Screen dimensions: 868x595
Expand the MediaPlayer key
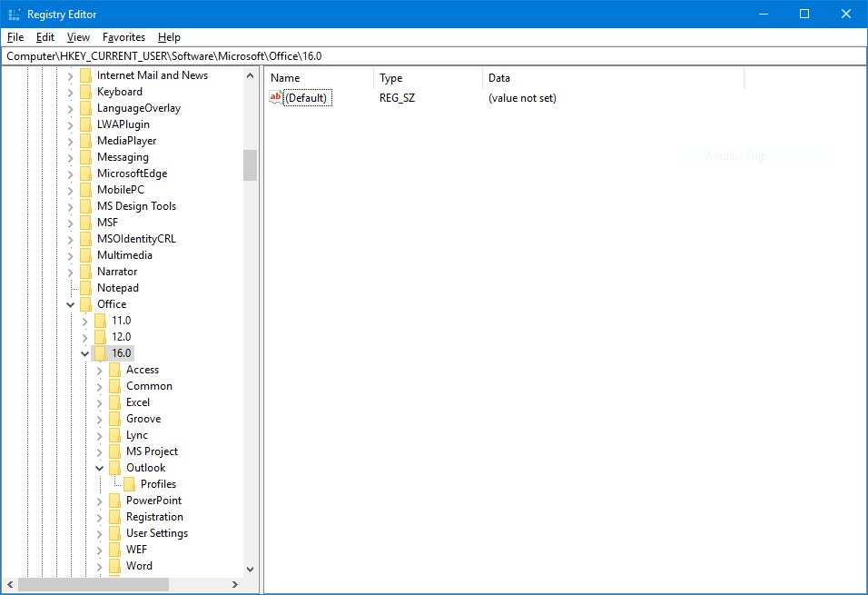point(70,142)
